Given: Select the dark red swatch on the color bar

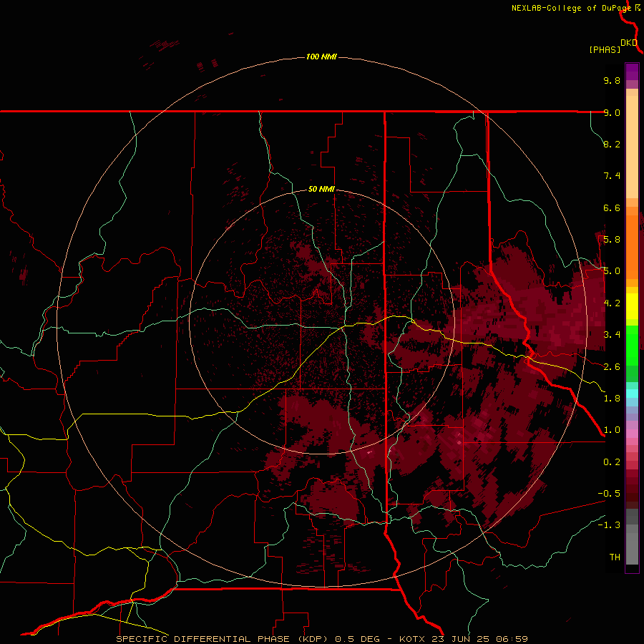Looking at the screenshot, I should (x=632, y=489).
